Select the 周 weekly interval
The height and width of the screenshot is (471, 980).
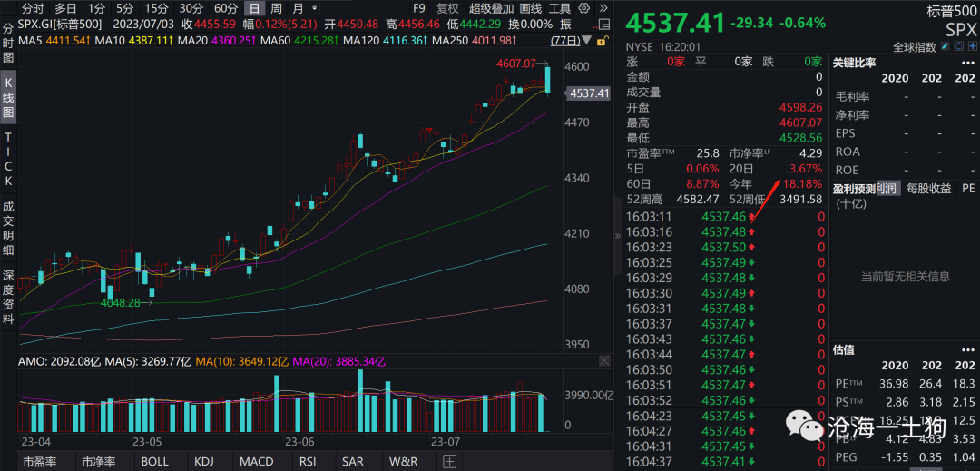(276, 9)
